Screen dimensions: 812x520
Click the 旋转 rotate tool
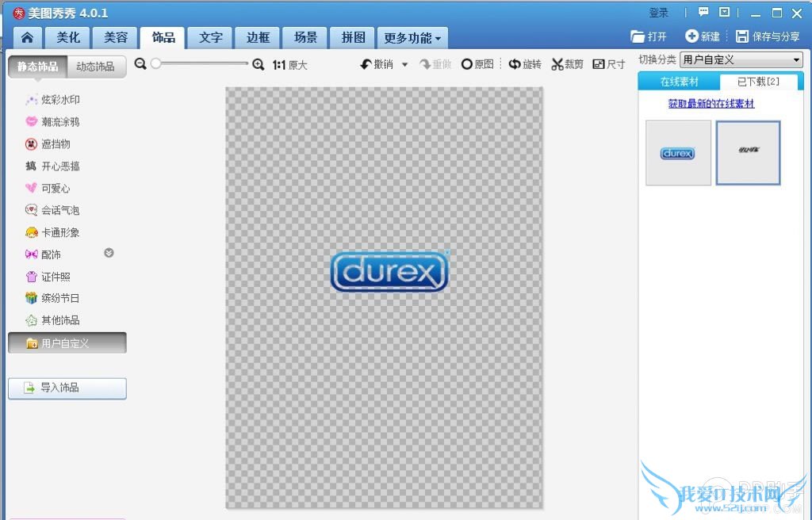[x=525, y=64]
